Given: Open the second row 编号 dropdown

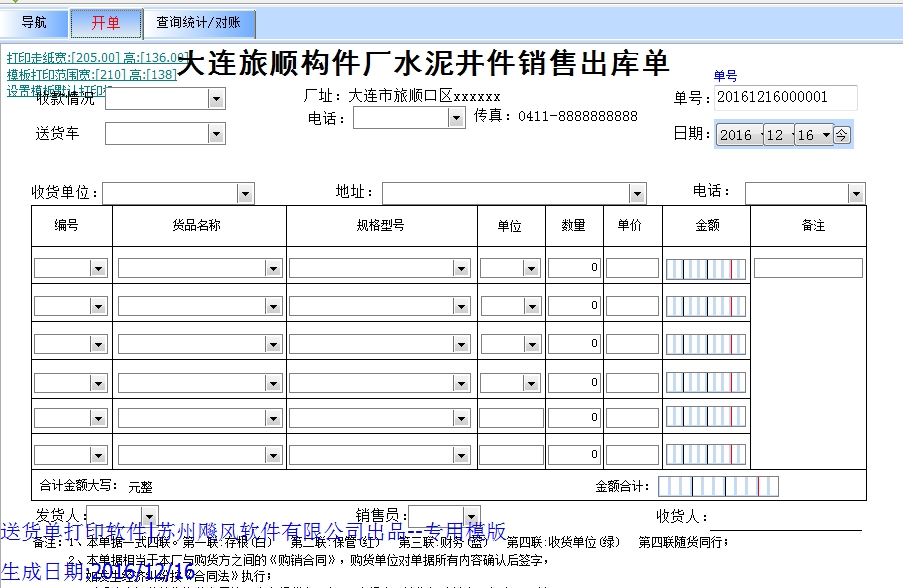Looking at the screenshot, I should click(98, 306).
